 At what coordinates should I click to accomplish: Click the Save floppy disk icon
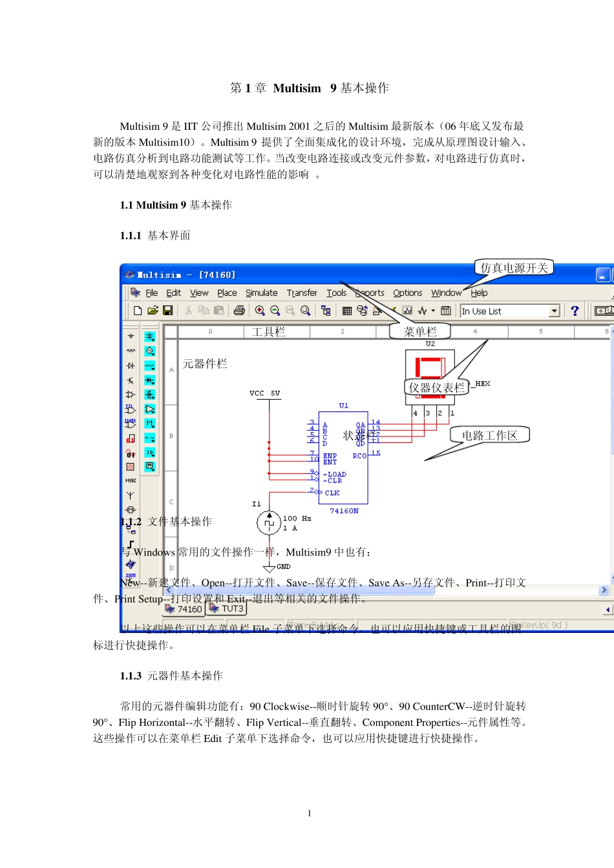pyautogui.click(x=167, y=311)
